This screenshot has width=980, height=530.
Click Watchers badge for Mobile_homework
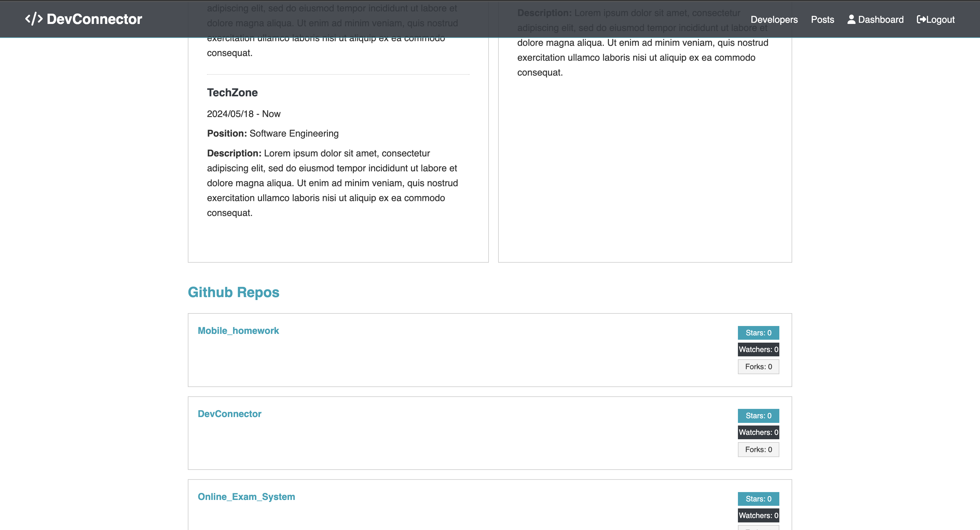[758, 349]
